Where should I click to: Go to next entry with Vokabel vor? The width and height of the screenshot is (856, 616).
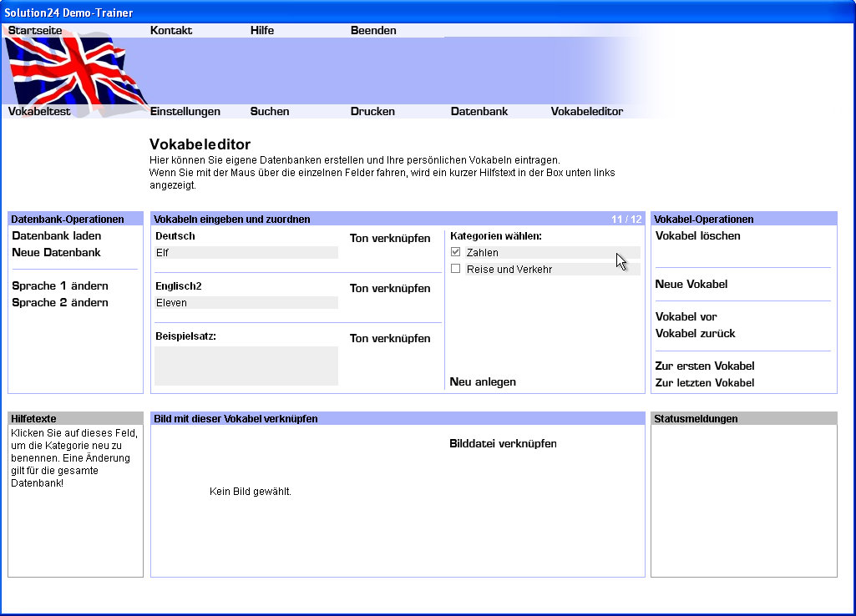coord(686,316)
